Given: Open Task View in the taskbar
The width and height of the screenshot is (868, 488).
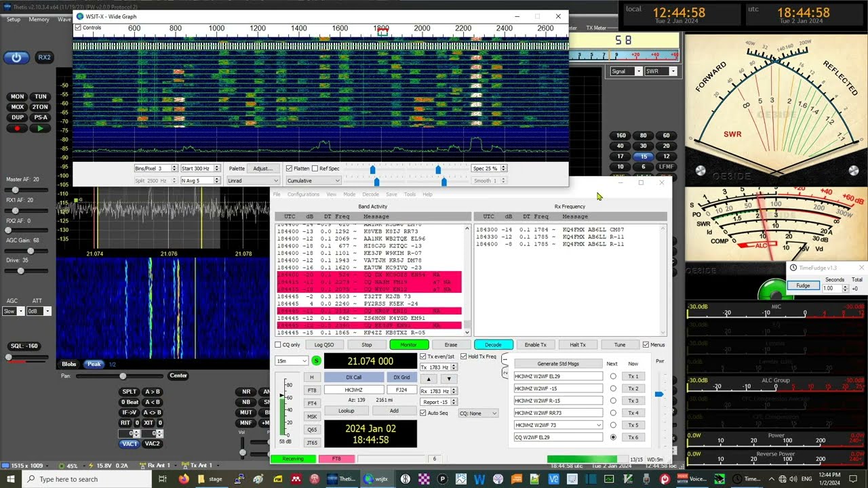Looking at the screenshot, I should (163, 479).
